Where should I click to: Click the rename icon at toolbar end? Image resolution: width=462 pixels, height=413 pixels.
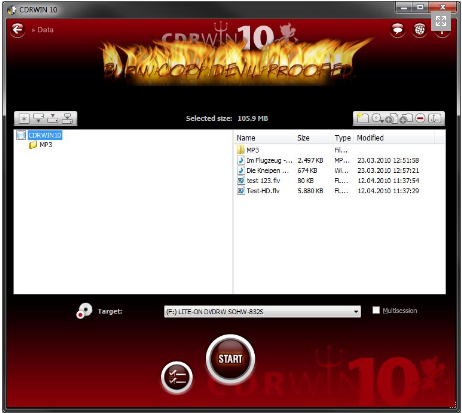coord(435,118)
